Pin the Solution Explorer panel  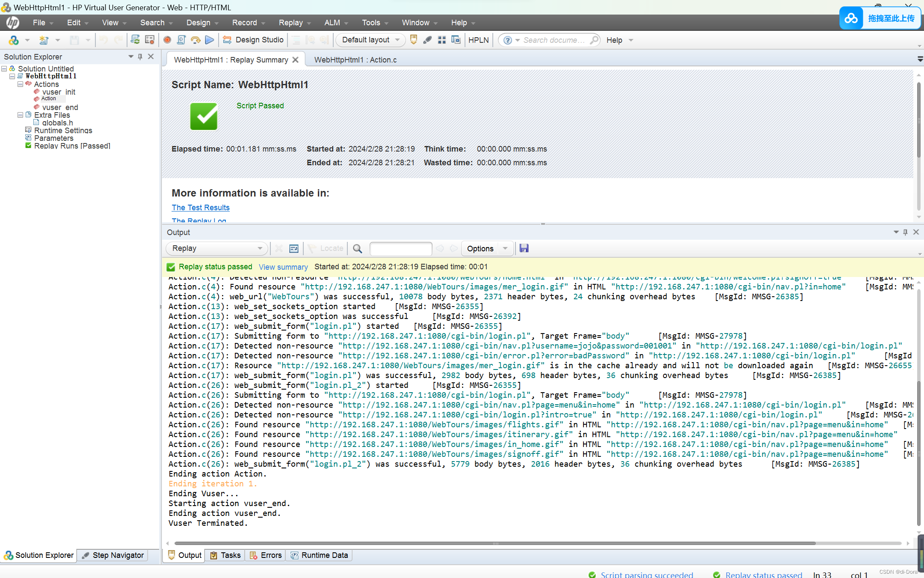pos(140,57)
